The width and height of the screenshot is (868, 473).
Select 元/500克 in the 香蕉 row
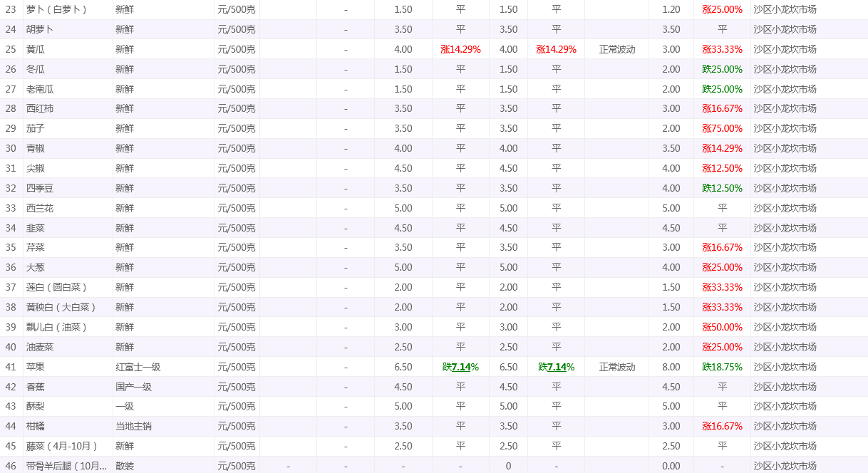[x=237, y=387]
